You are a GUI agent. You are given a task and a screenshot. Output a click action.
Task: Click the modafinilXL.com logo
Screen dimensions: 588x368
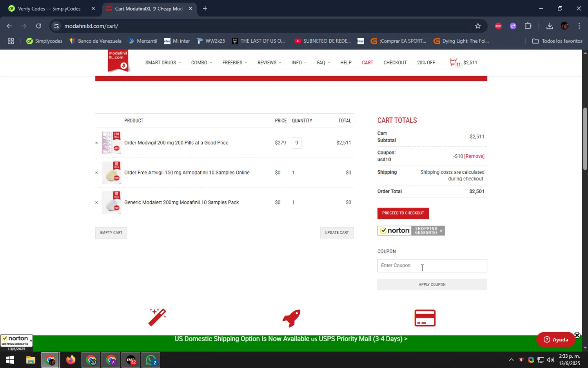(118, 61)
